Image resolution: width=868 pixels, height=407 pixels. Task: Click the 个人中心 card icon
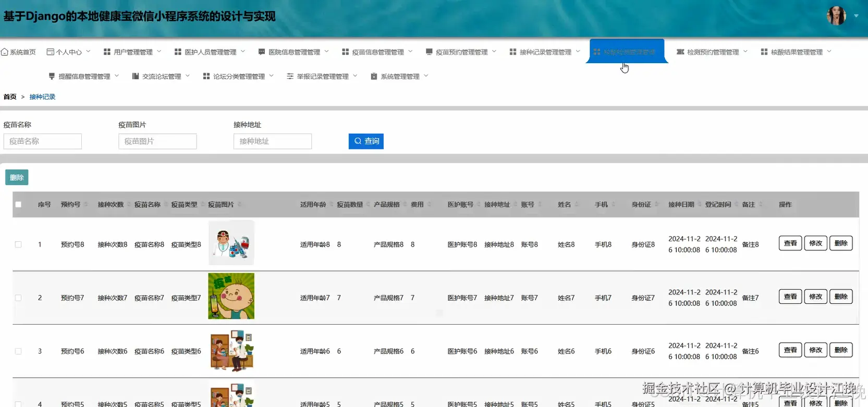(x=50, y=52)
